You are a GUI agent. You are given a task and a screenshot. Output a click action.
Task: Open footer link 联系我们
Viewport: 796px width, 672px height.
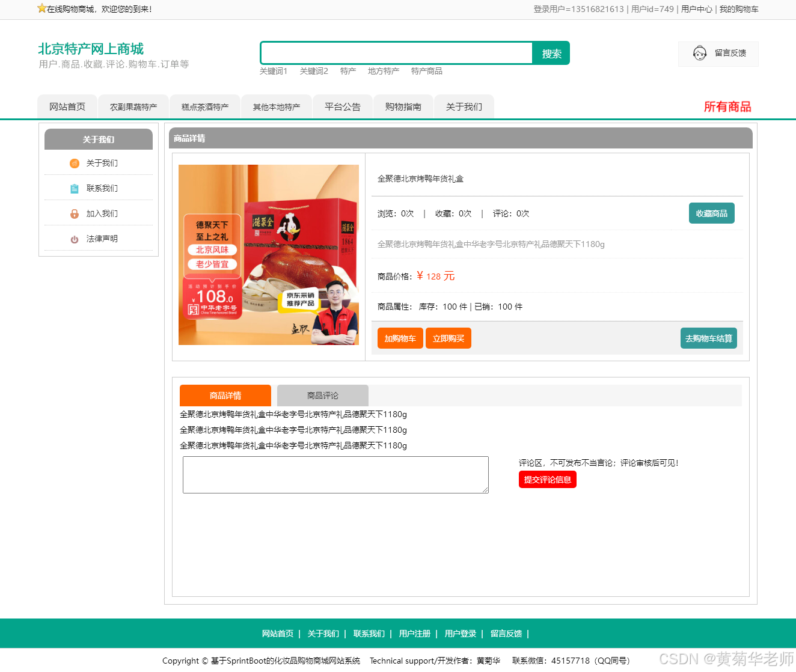369,634
